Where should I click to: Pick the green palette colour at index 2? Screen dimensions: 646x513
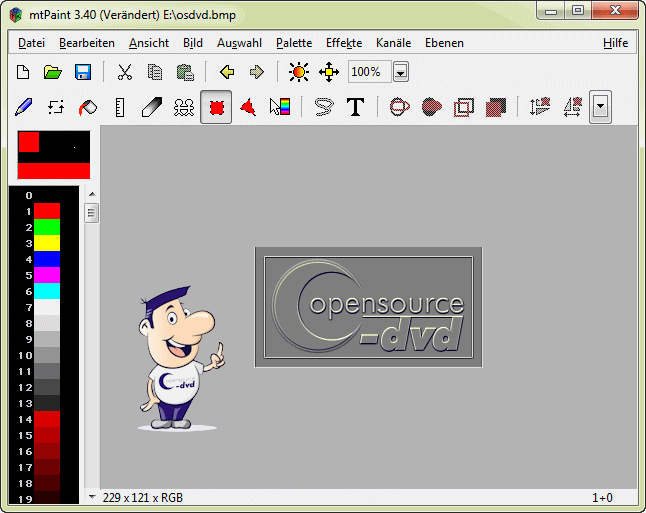pyautogui.click(x=47, y=227)
